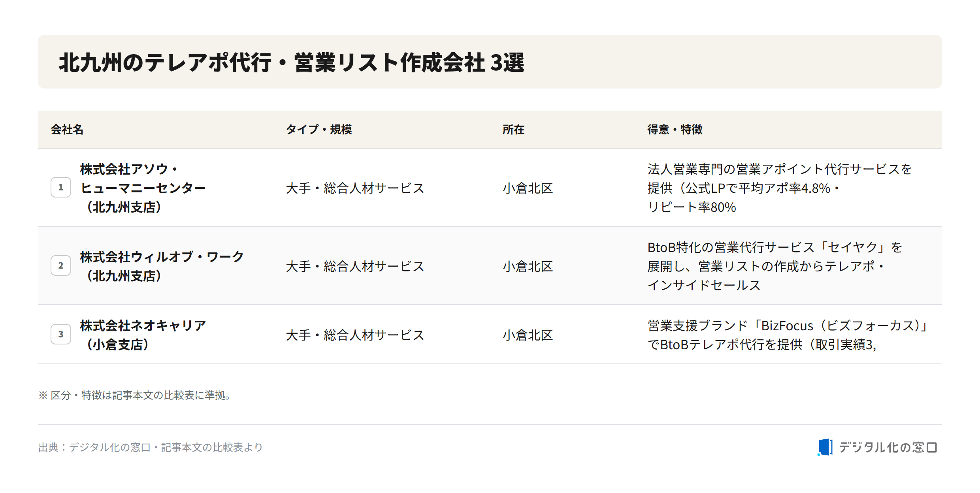Open 株式会社ウィルオブ・ワーク company name
Screen dimensions: 980x493
point(162,266)
